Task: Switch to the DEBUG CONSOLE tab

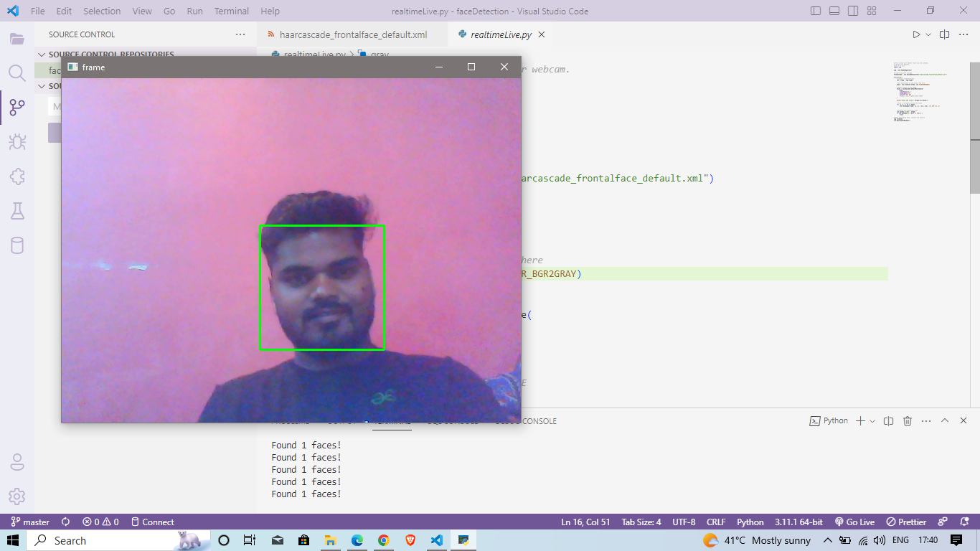Action: pyautogui.click(x=526, y=421)
